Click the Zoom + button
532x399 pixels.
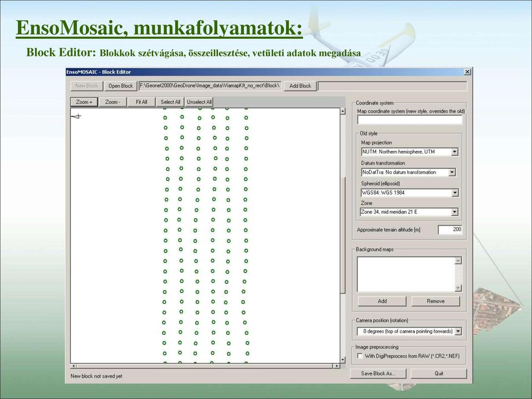click(x=84, y=102)
